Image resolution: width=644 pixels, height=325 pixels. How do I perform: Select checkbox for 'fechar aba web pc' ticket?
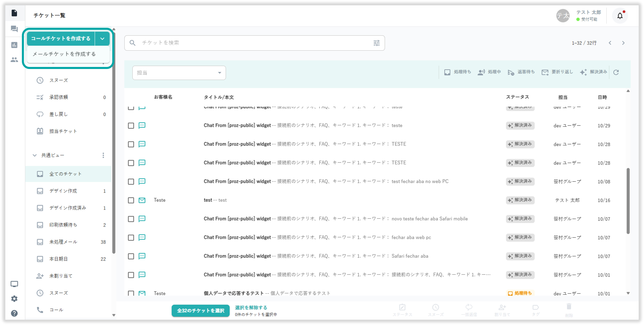[131, 237]
